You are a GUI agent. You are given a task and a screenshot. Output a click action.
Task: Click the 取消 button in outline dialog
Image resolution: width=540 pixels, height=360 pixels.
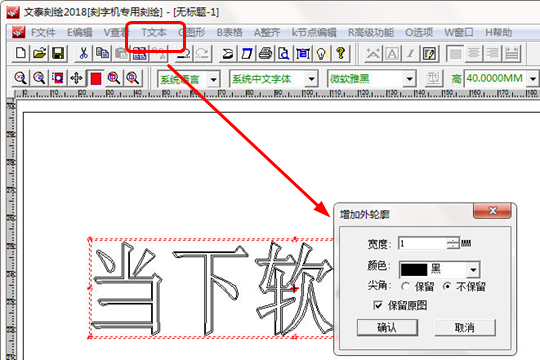point(465,327)
